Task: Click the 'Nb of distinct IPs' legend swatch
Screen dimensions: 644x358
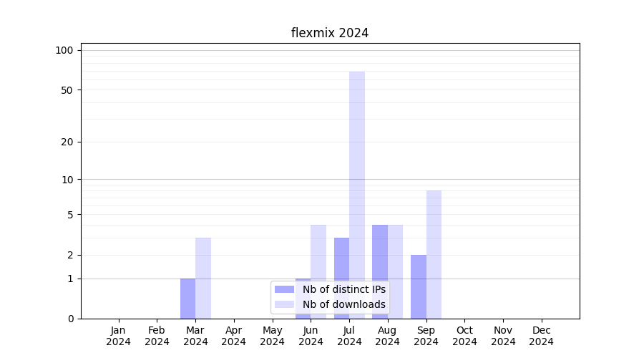Action: tap(284, 289)
